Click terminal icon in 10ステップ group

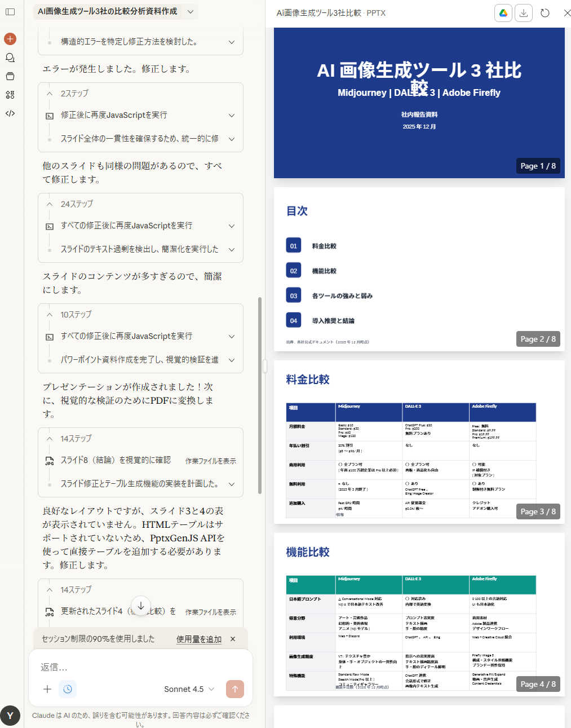[x=50, y=337]
